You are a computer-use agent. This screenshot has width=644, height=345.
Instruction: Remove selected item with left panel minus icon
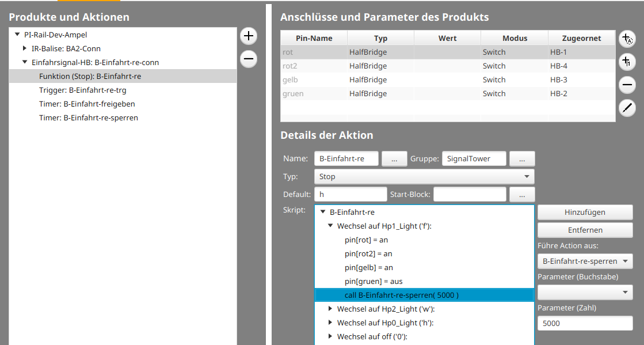(248, 59)
